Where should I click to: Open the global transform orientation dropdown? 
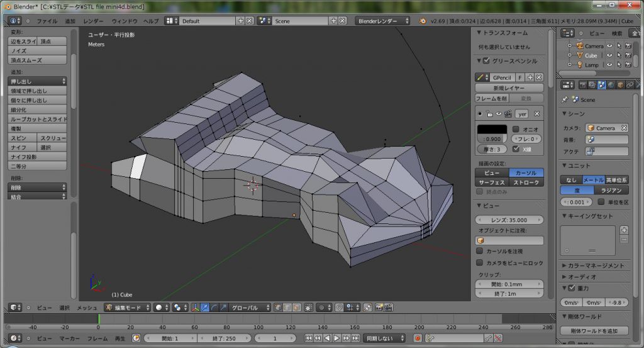pyautogui.click(x=250, y=307)
